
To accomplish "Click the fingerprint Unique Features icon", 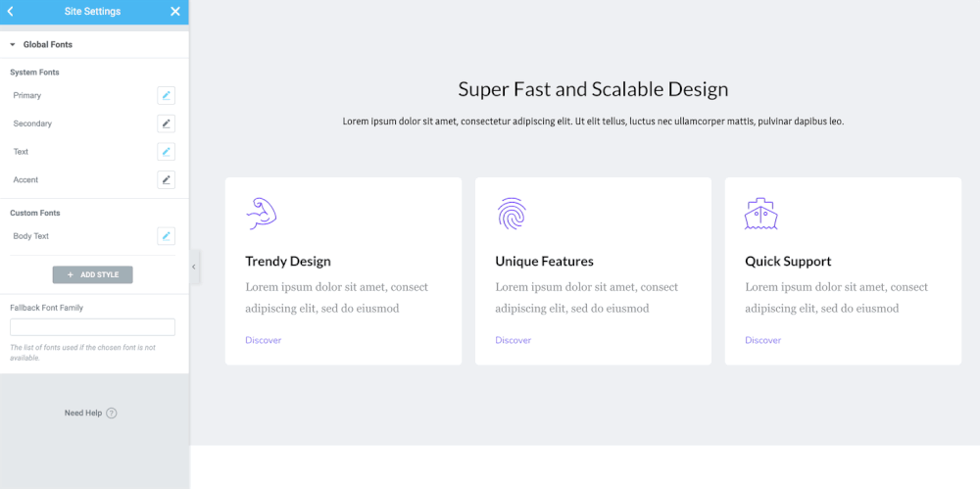I will click(x=512, y=214).
